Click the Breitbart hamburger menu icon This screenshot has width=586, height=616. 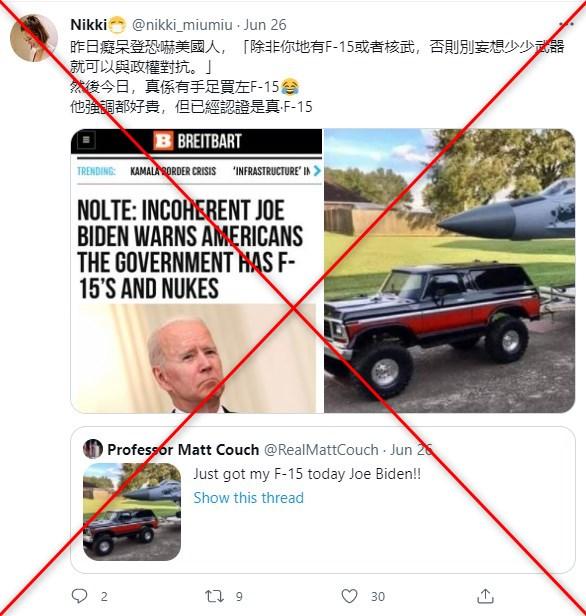tap(86, 139)
